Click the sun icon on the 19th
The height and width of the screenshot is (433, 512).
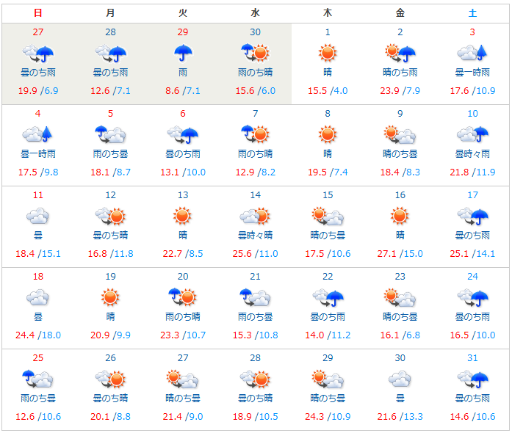[x=110, y=297]
